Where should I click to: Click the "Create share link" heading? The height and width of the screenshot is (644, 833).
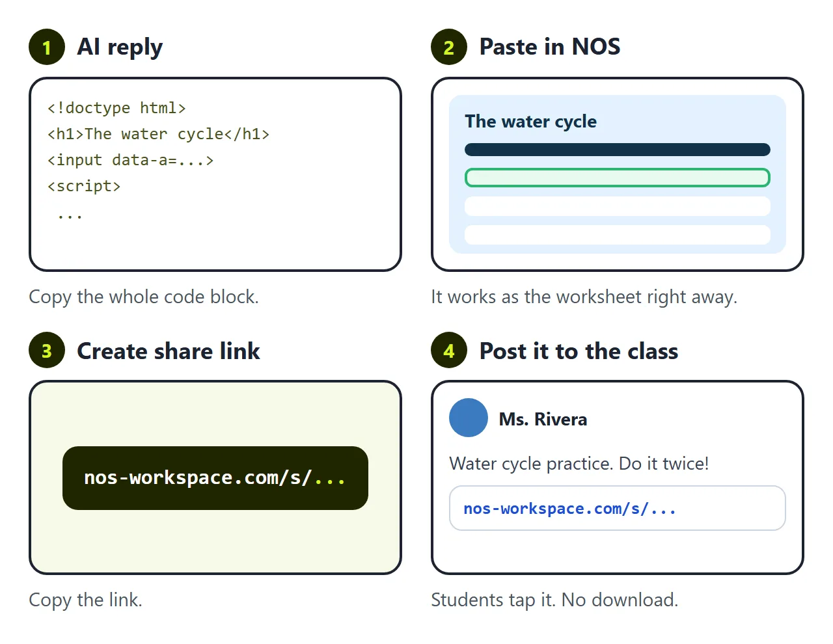169,351
